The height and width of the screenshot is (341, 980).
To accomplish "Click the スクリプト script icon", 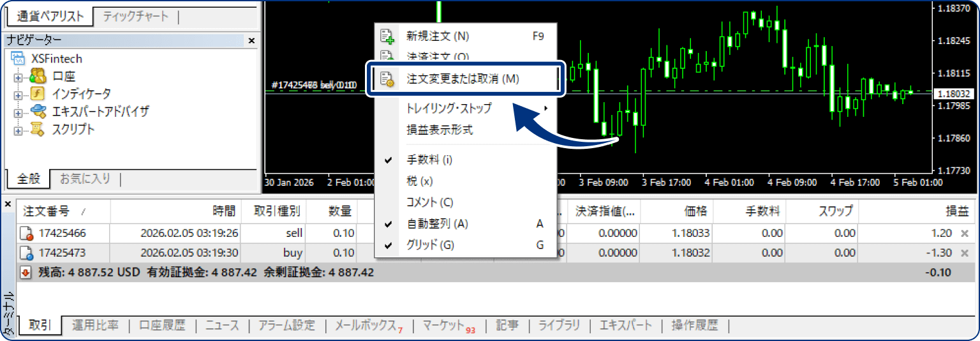I will pyautogui.click(x=38, y=130).
